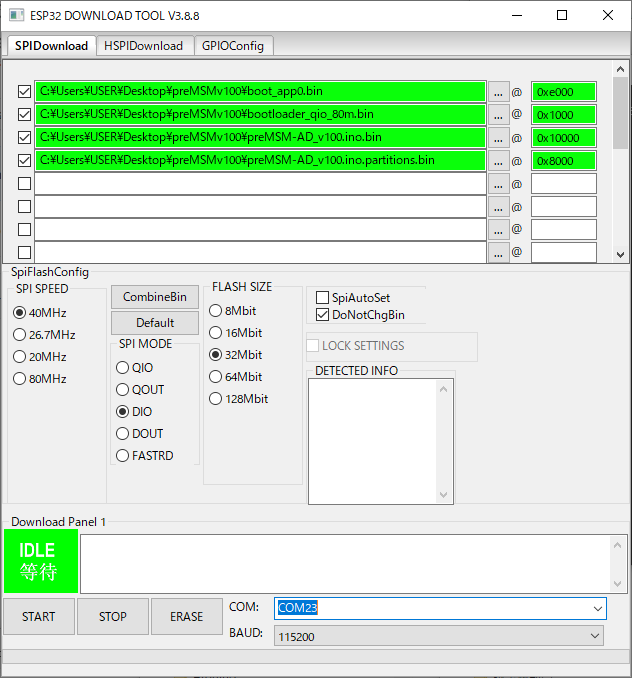Open the GPIOConfig tab

(233, 46)
